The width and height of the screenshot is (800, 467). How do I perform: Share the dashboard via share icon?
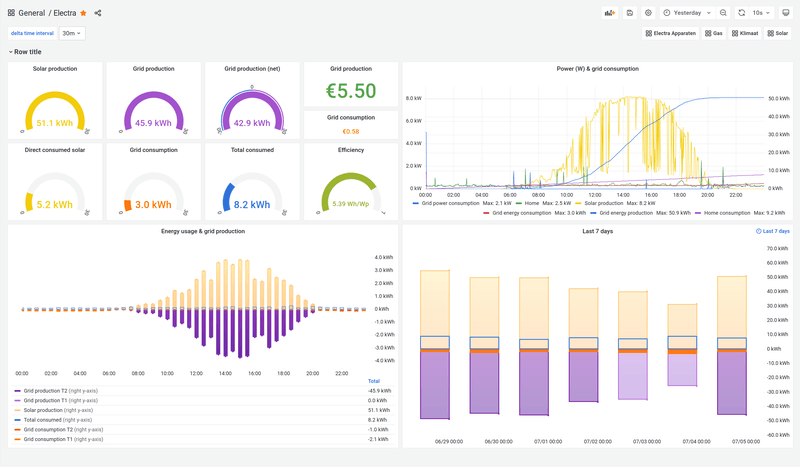click(x=98, y=13)
